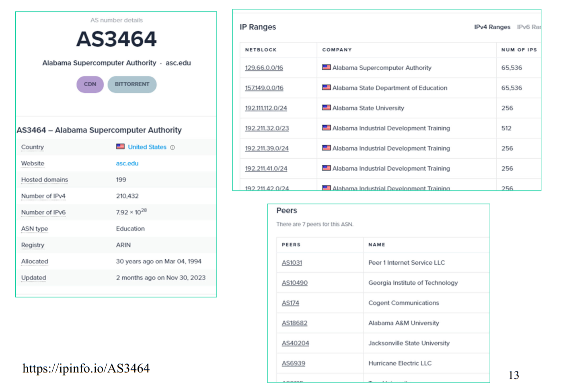Select the BITTORRENT tag badge
Image resolution: width=563 pixels, height=392 pixels.
[132, 84]
